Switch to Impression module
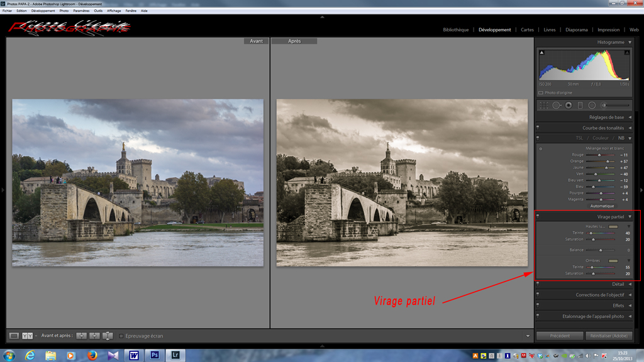 click(x=608, y=30)
